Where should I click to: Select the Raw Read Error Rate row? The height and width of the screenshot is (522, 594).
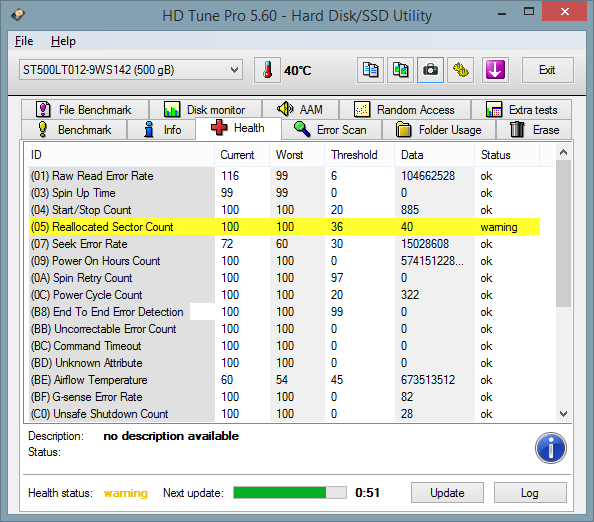284,176
